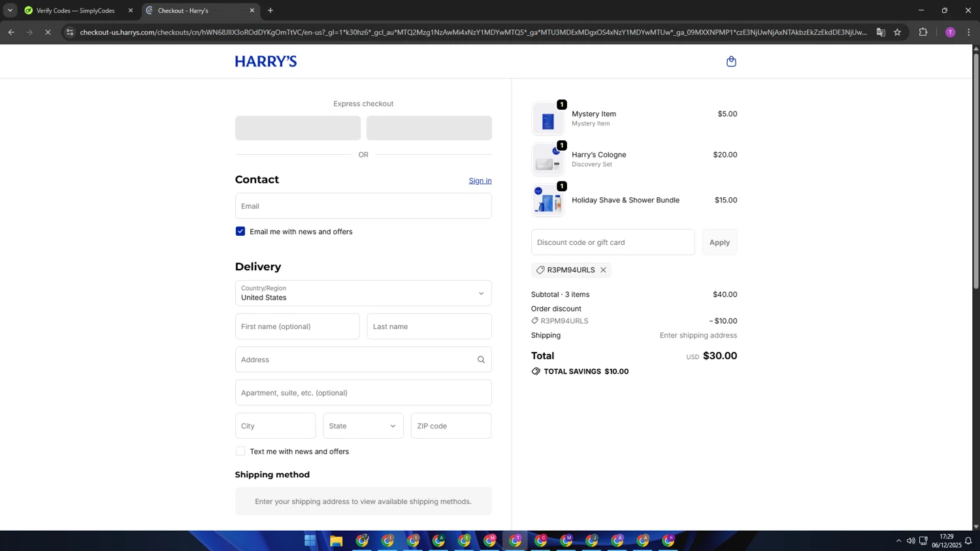The image size is (980, 551).
Task: Click the first express checkout button placeholder
Action: coord(298,128)
